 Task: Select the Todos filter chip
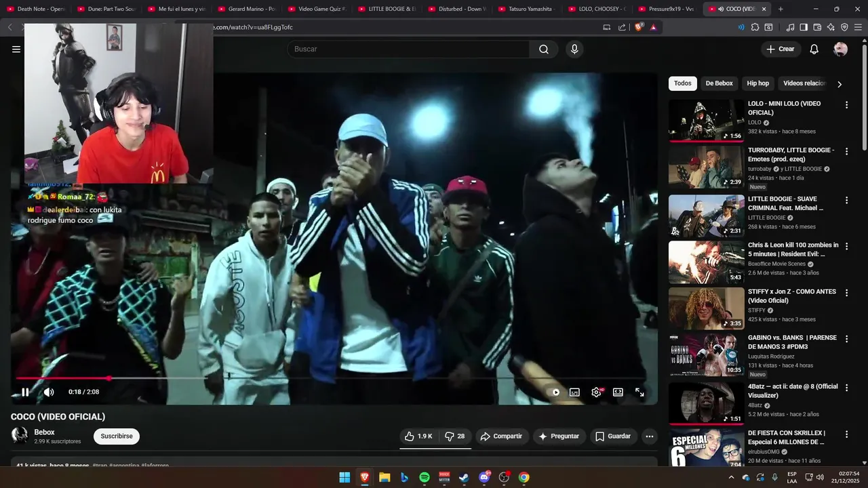coord(683,83)
